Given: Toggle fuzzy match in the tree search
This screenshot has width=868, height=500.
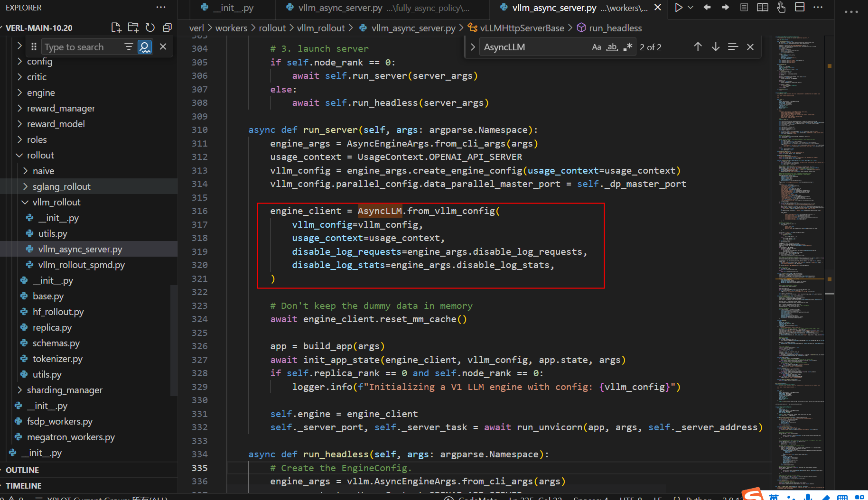Looking at the screenshot, I should coord(145,46).
